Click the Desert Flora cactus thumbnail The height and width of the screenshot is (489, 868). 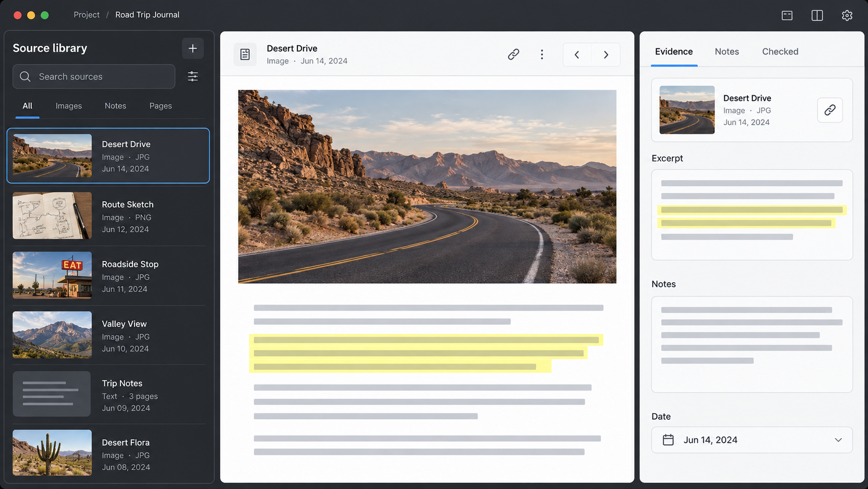52,453
